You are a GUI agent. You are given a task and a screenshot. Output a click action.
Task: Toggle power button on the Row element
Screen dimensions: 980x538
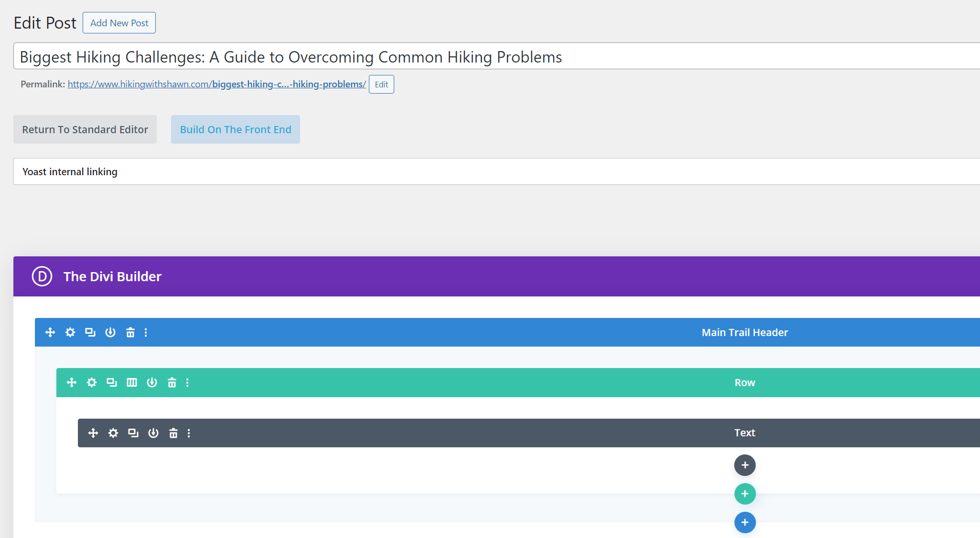[151, 382]
